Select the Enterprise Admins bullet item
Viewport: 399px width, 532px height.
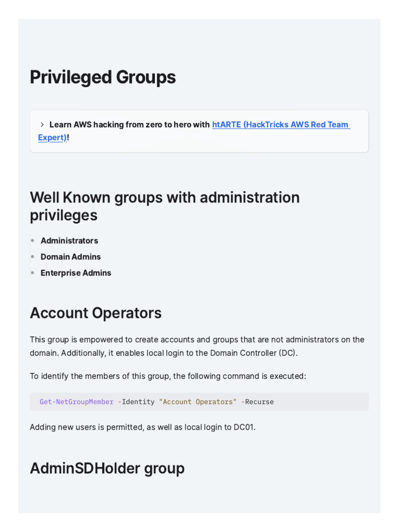[76, 273]
